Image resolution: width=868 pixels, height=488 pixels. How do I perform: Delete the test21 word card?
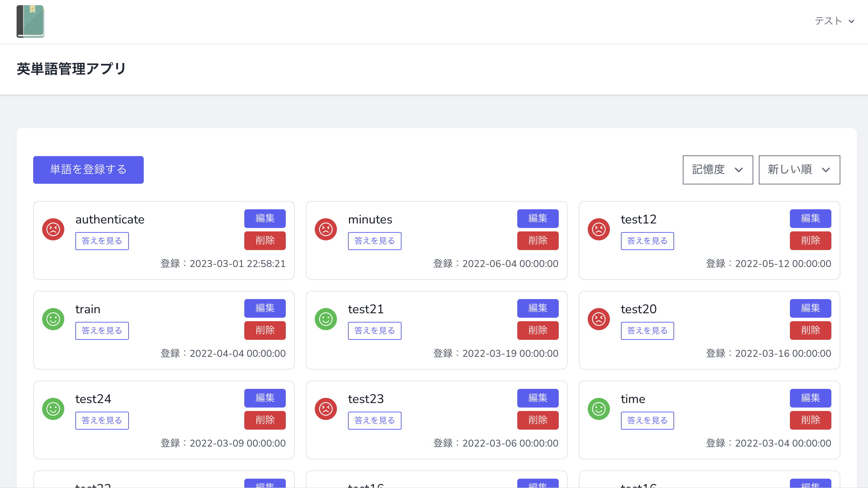click(538, 330)
